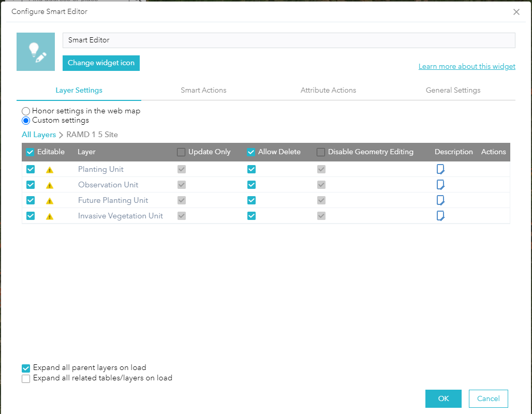Click the warning icon beside Invasive Vegetation Unit
532x414 pixels.
pos(50,216)
